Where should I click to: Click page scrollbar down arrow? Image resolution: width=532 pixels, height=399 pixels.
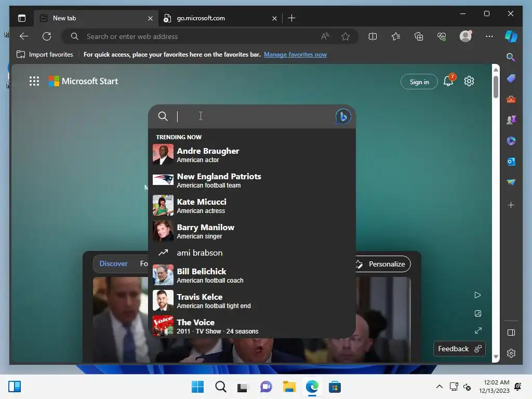coord(496,357)
